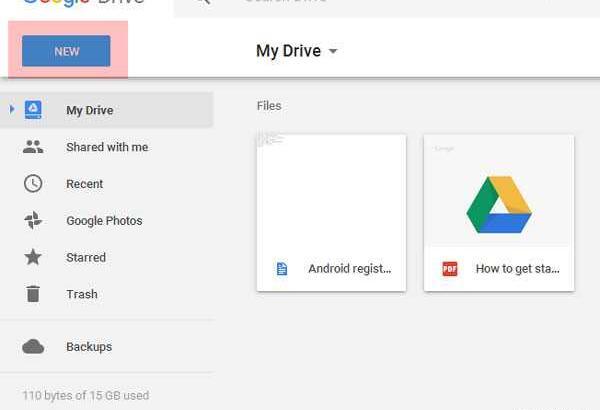This screenshot has height=410, width=600.
Task: Click the Android regist... file name
Action: tap(350, 269)
